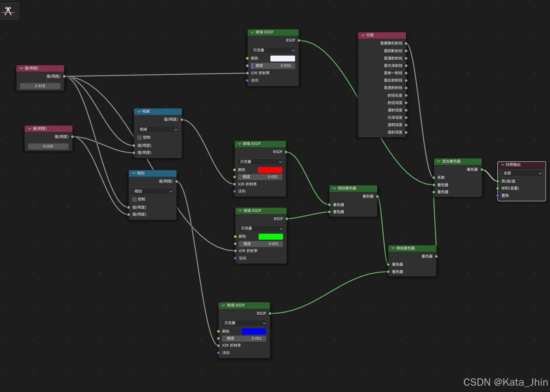Viewport: 550px width, 392px height.
Task: Click the red color swatch of Glass BSDF
Action: point(270,170)
